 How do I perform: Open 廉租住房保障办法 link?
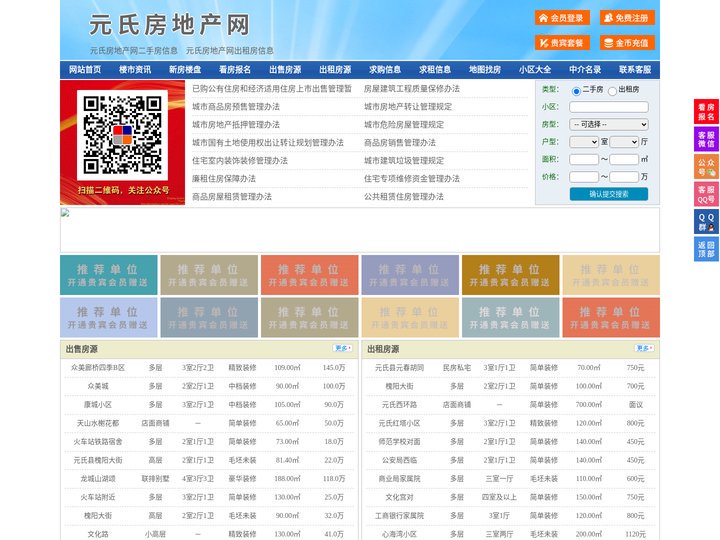(x=224, y=179)
